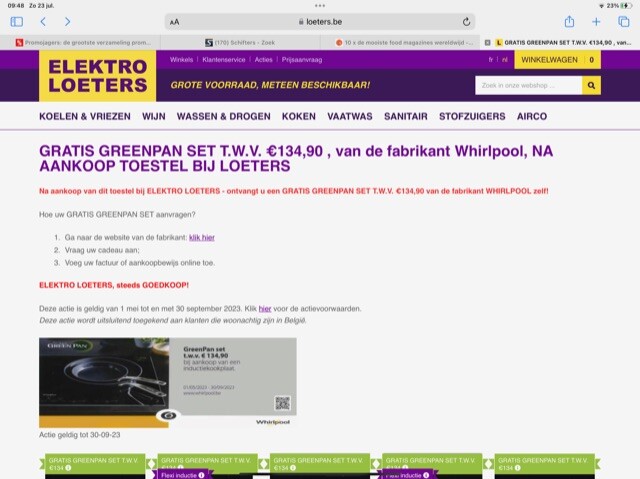640x479 pixels.
Task: Click the battery status indicator
Action: tap(627, 6)
